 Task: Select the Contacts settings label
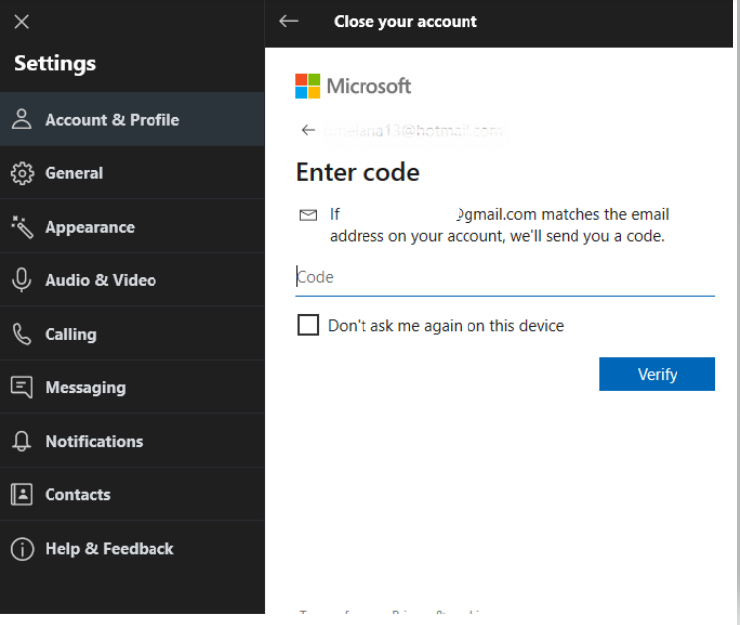pos(78,494)
